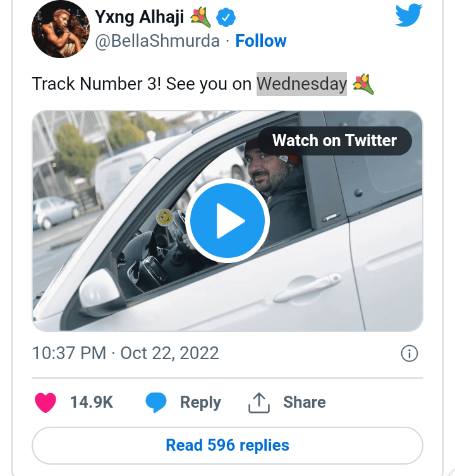Click the share upload arrow icon
Viewport: 455px width, 476px height.
click(258, 403)
